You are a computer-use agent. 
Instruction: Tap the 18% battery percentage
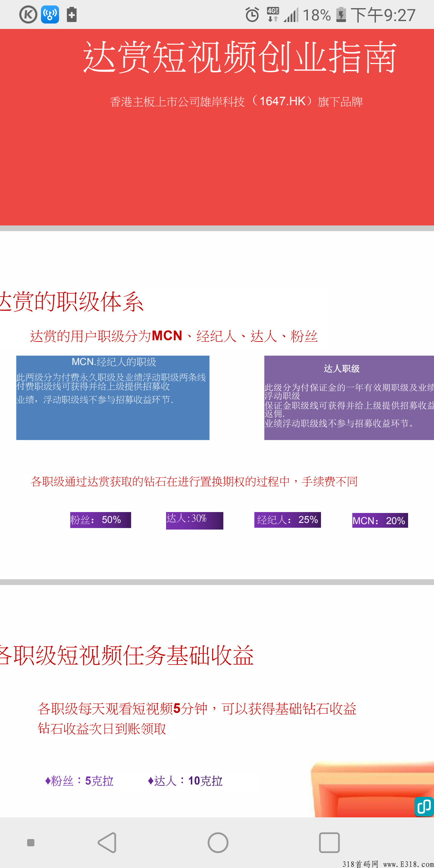[317, 15]
